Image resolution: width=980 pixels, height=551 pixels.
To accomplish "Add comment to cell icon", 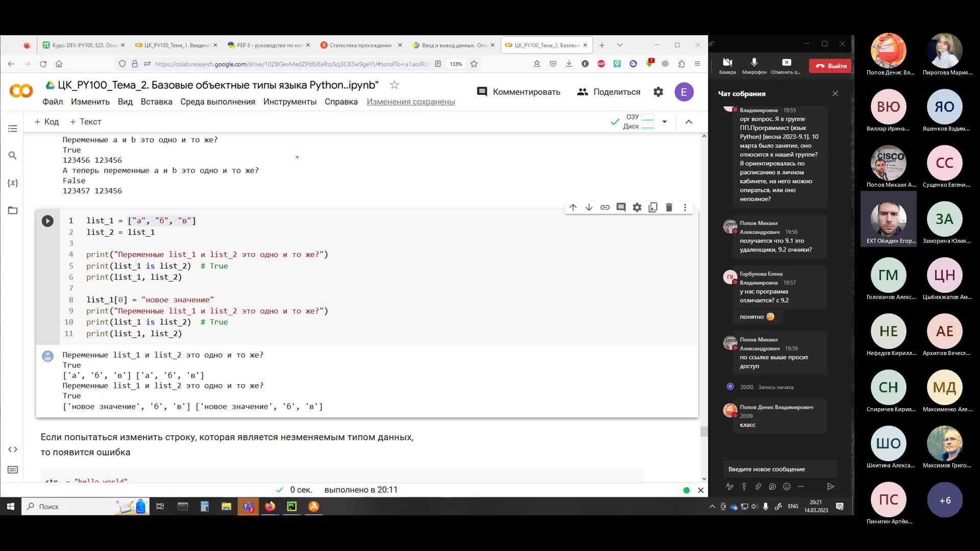I will click(x=621, y=208).
